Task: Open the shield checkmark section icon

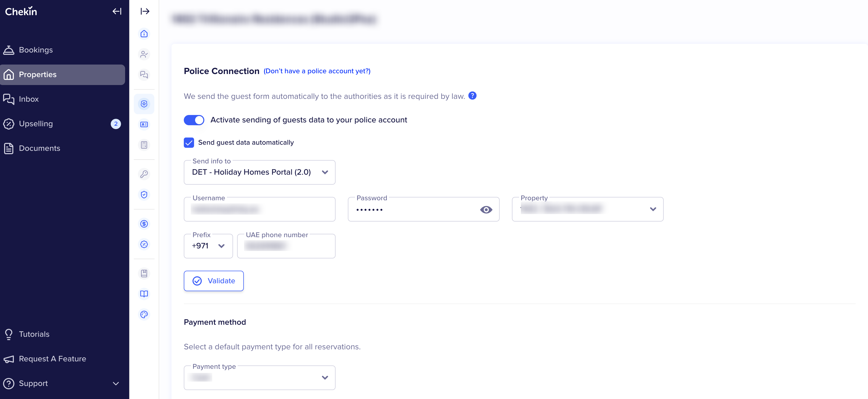Action: pos(144,195)
